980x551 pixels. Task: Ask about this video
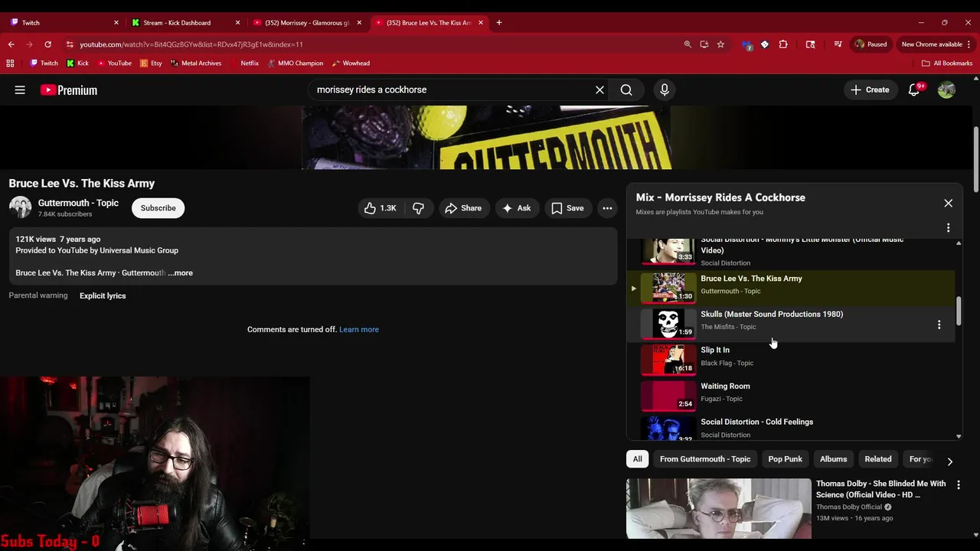516,208
